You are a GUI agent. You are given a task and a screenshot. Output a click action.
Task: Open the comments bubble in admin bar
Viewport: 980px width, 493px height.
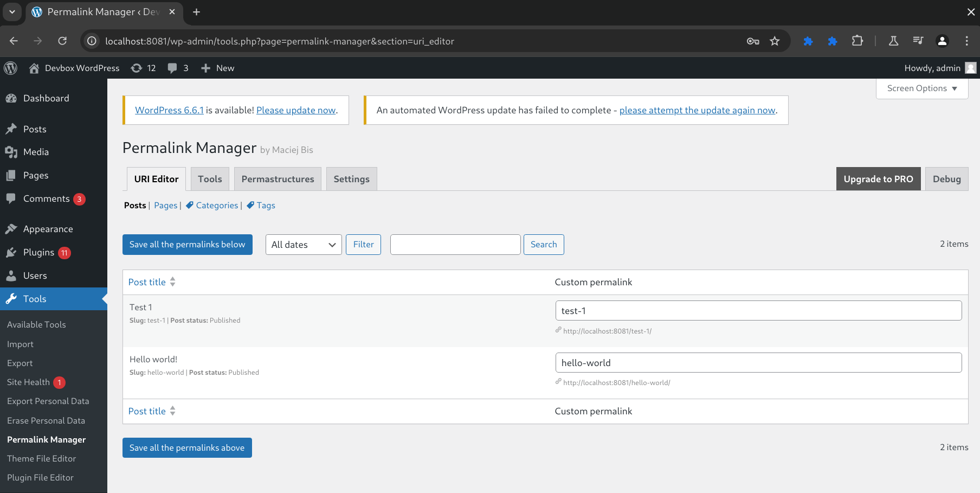pyautogui.click(x=178, y=68)
